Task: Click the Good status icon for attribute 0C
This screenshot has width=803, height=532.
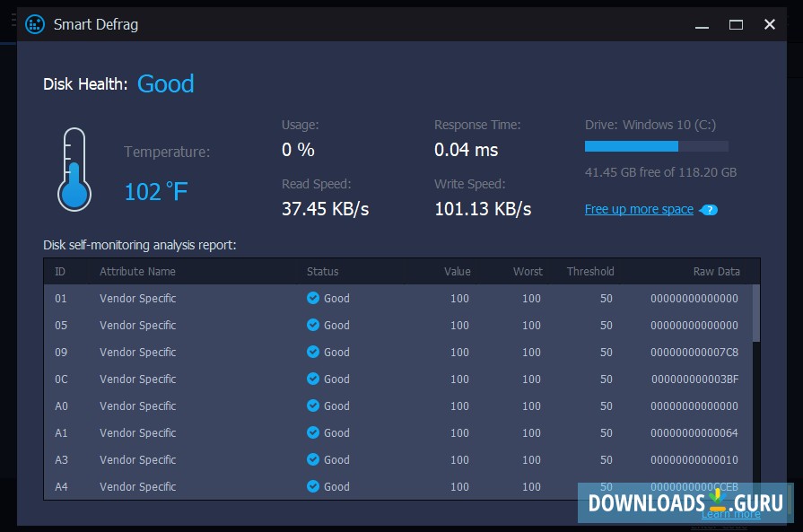Action: 314,379
